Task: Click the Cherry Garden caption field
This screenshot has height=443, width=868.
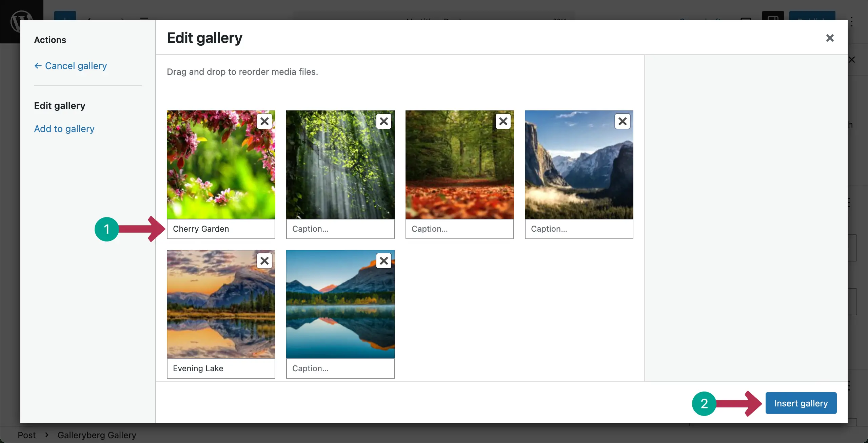Action: [x=221, y=229]
